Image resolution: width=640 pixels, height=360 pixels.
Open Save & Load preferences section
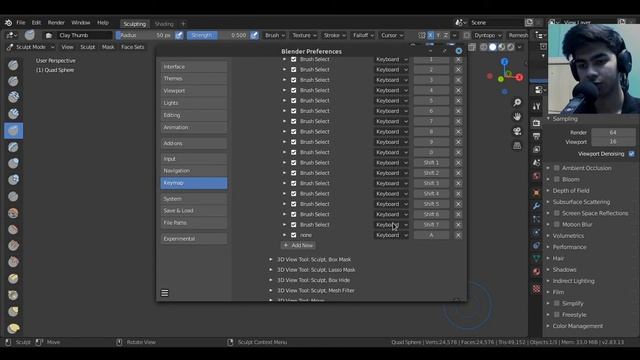[x=194, y=211]
